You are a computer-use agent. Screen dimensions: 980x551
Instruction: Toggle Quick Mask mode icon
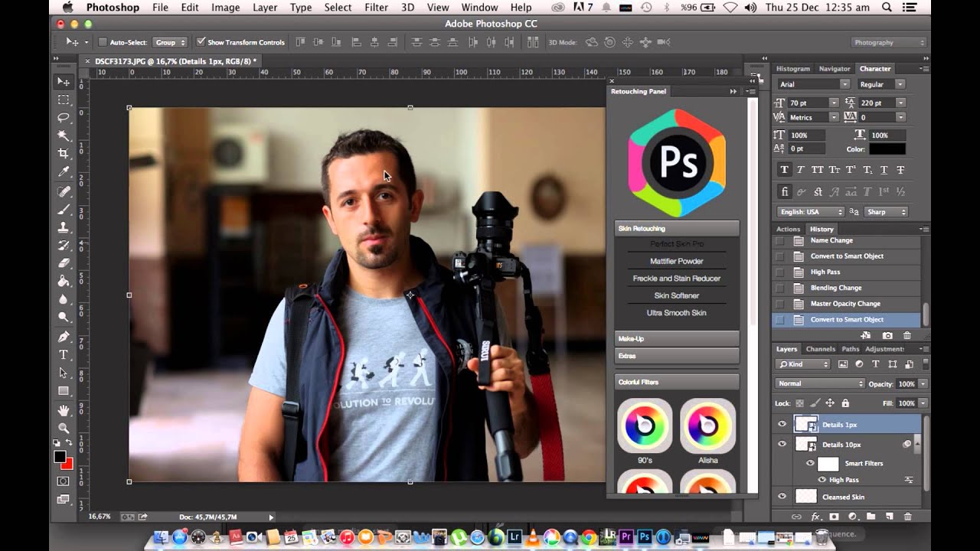pyautogui.click(x=64, y=481)
